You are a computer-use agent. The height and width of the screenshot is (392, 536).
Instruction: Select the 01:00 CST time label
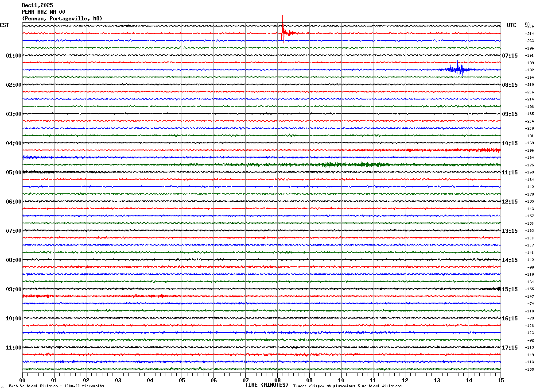[13, 56]
